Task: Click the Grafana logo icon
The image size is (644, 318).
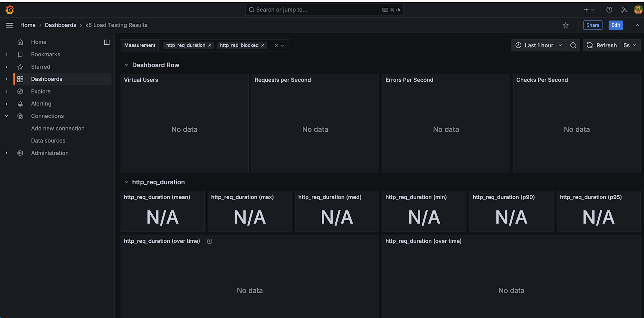Action: click(10, 10)
